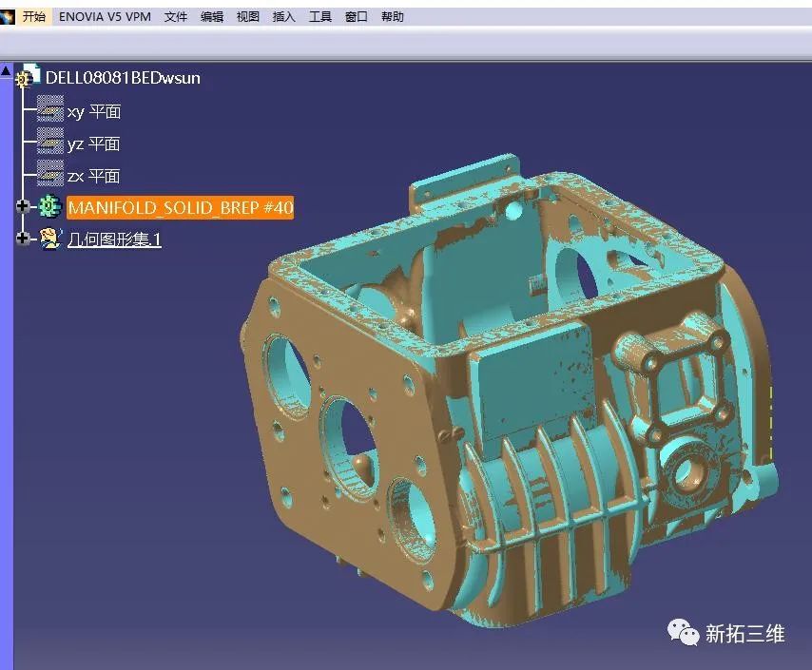Select MANIFOLD_SOLID_BREP #40 body
The height and width of the screenshot is (670, 812).
click(181, 207)
